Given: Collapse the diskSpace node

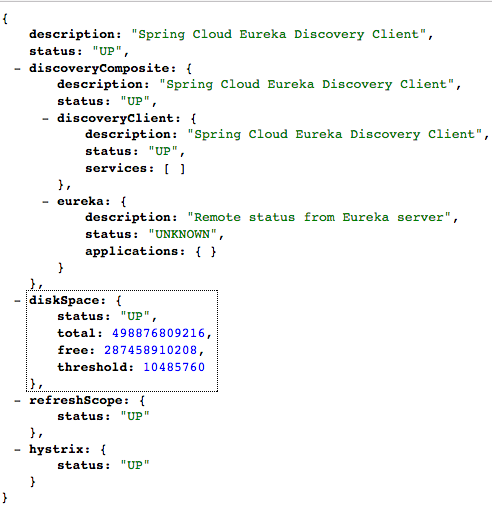Looking at the screenshot, I should [x=17, y=301].
